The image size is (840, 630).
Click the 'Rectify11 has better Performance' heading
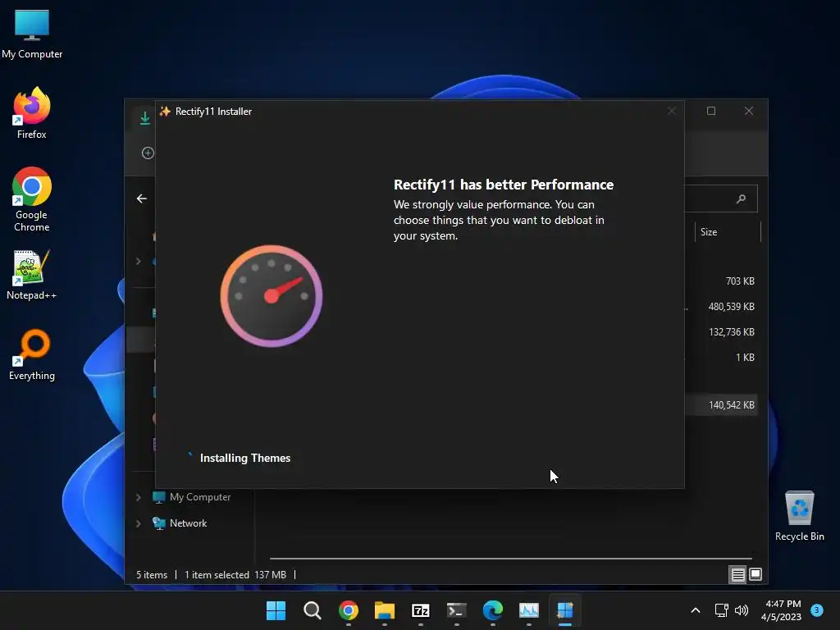point(504,185)
